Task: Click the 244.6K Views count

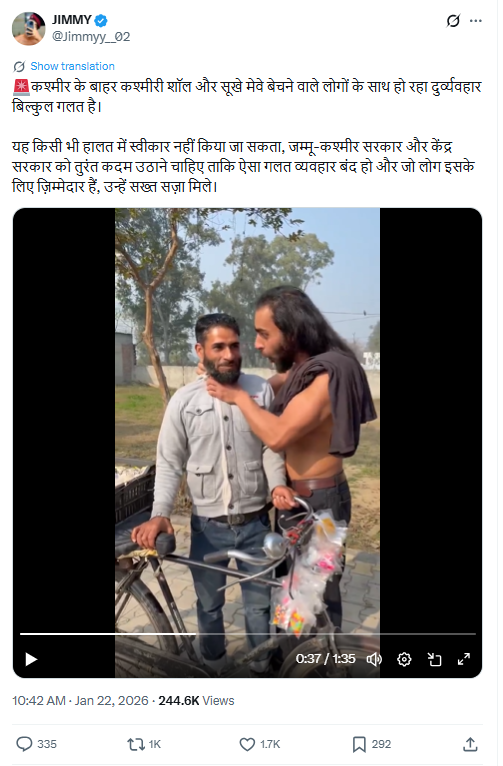Action: tap(196, 701)
